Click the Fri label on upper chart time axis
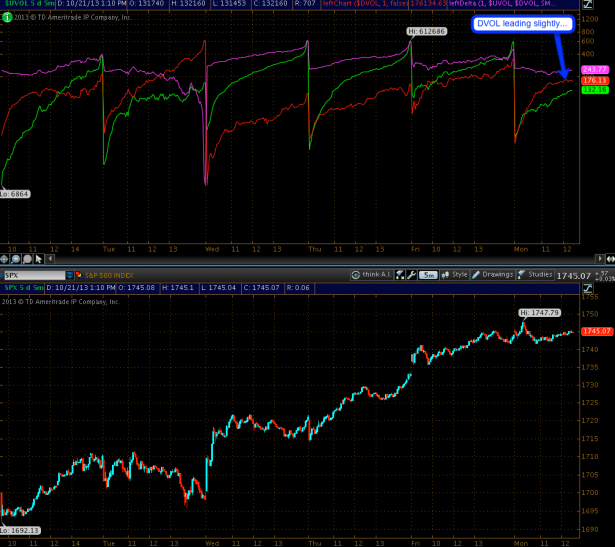 [415, 249]
